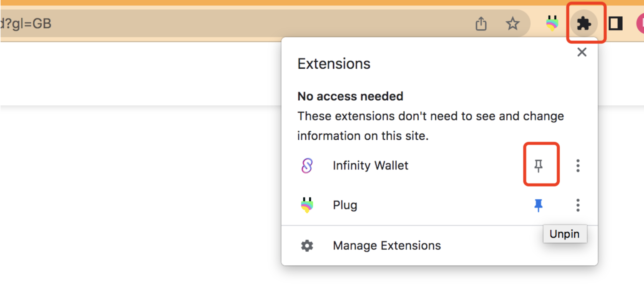Screen dimensions: 644x293
Task: Click the share page icon
Action: pos(481,23)
